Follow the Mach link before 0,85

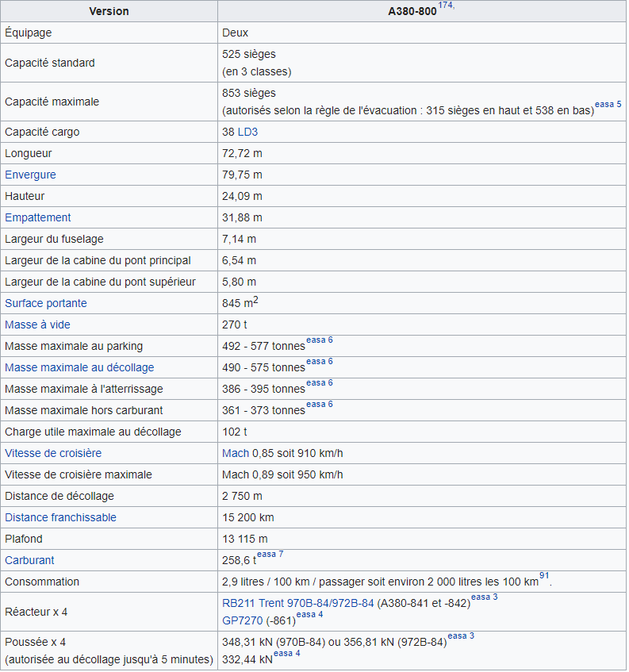[236, 454]
